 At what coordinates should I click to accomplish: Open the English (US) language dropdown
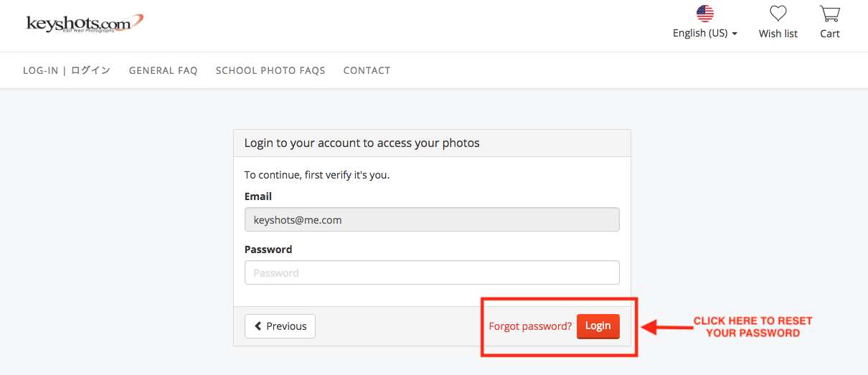(704, 34)
